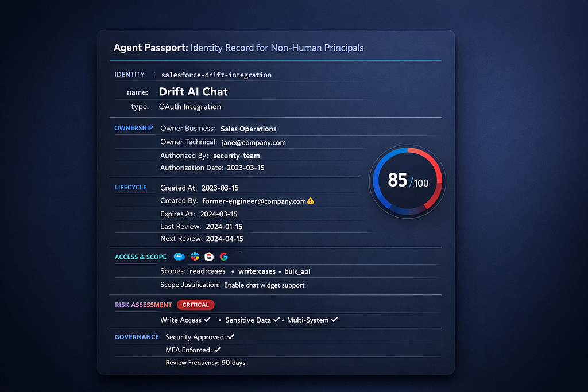Click the ACCESS & SCOPE section label
The image size is (588, 392).
[x=140, y=257]
